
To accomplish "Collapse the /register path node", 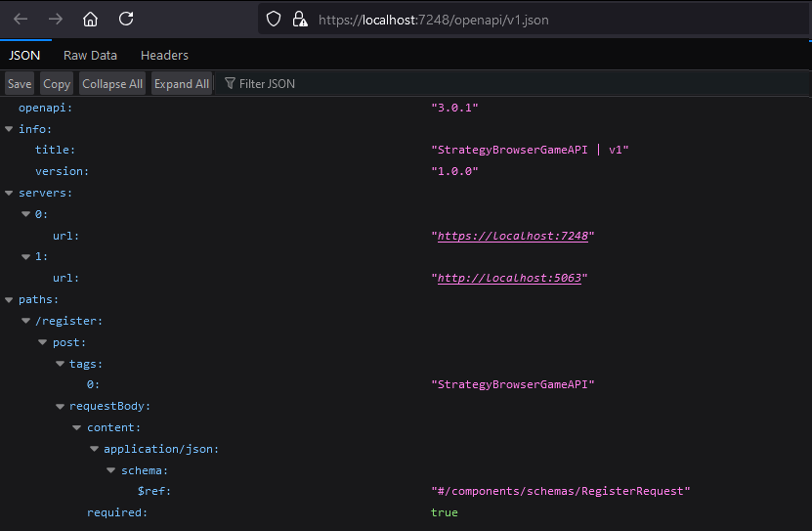I will point(25,321).
